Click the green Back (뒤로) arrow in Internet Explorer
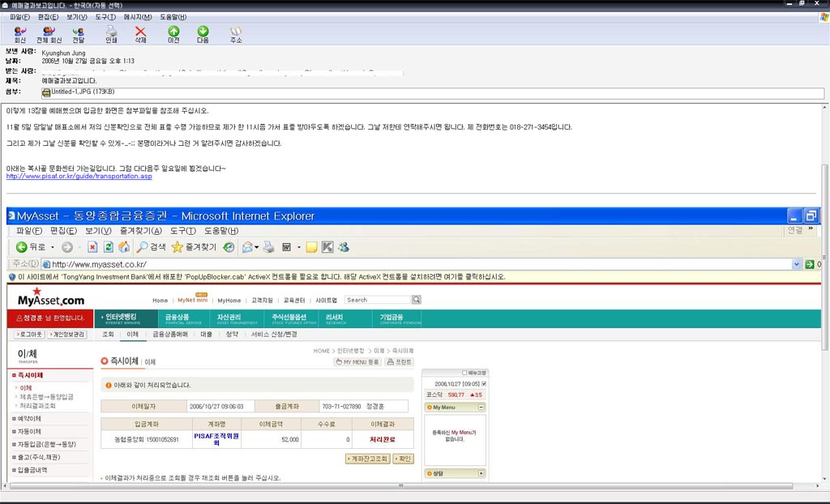Screen dimensions: 830x504 tap(21, 247)
